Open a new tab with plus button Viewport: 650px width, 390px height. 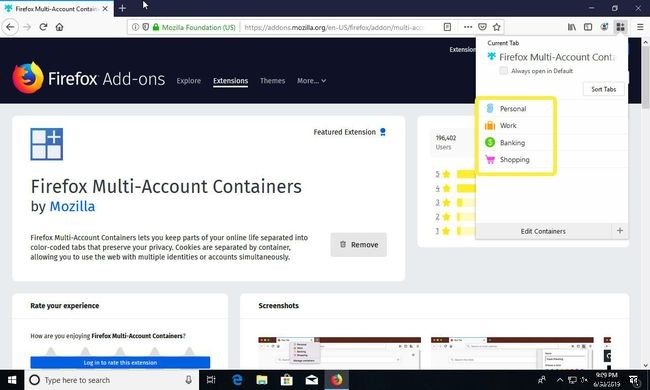coord(122,8)
